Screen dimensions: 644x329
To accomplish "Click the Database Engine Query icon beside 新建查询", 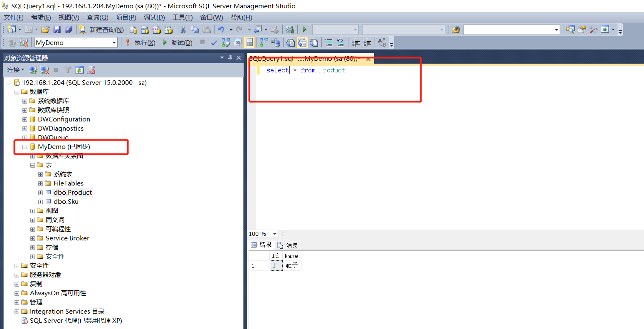I will click(x=133, y=30).
